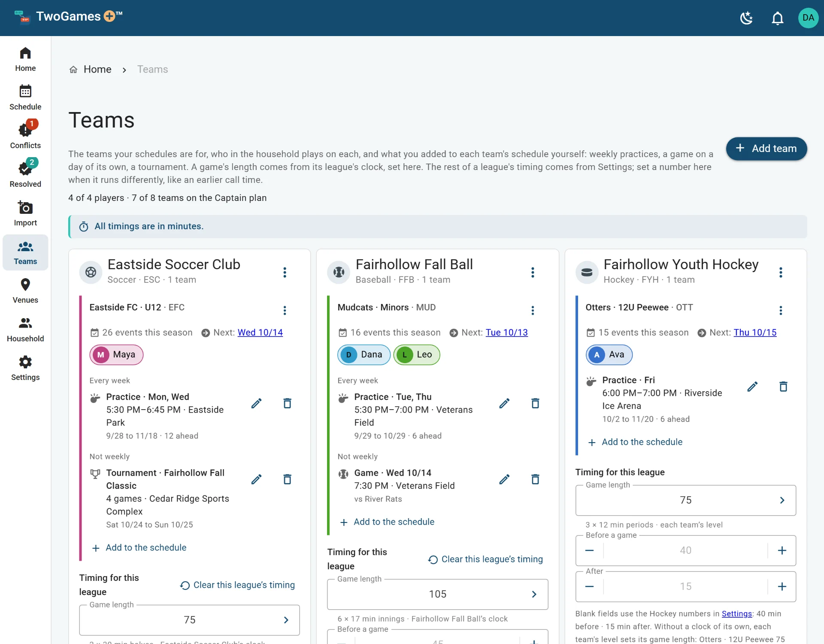
Task: Delete Eastside FC Mon, Wed practice
Action: pos(287,404)
